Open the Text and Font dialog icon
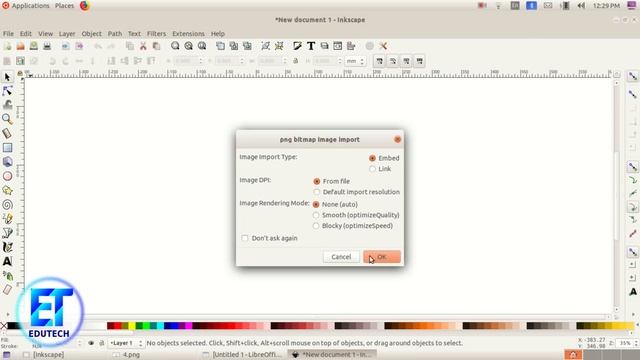 [x=311, y=46]
